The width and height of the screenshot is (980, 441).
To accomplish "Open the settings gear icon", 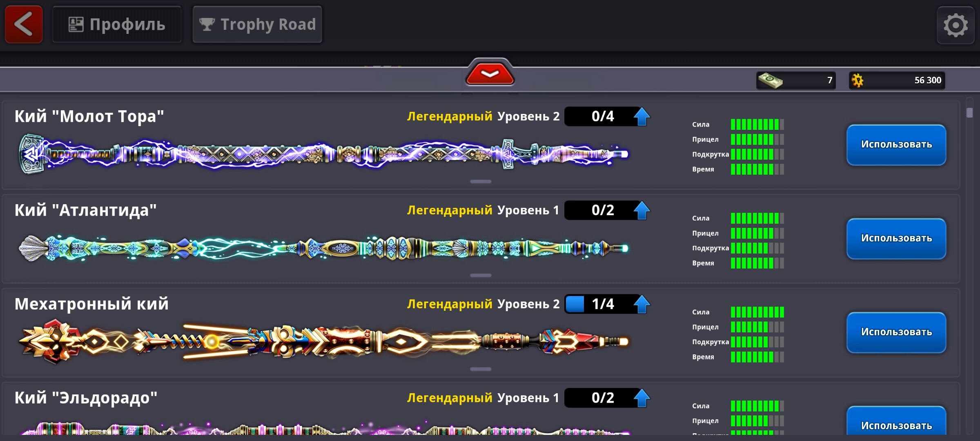I will (x=955, y=25).
